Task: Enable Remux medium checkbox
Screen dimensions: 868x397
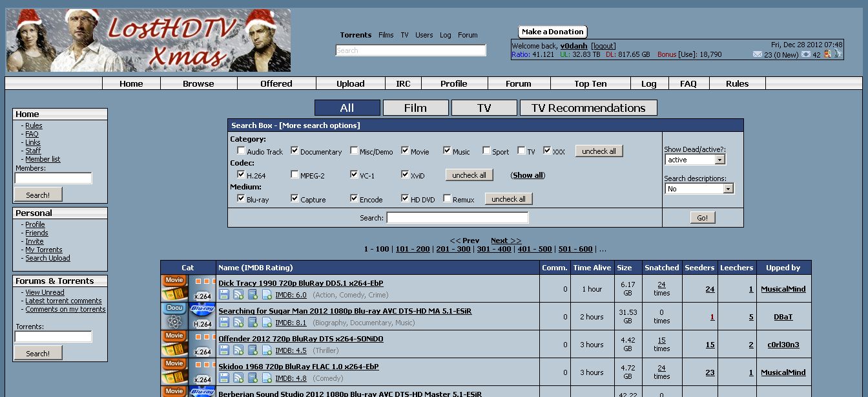Action: click(x=447, y=198)
